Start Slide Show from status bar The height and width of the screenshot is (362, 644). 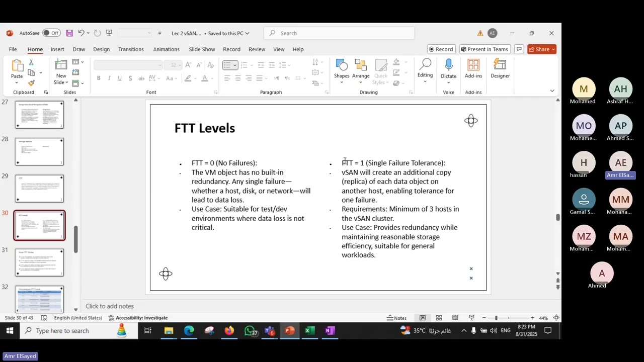point(471,318)
